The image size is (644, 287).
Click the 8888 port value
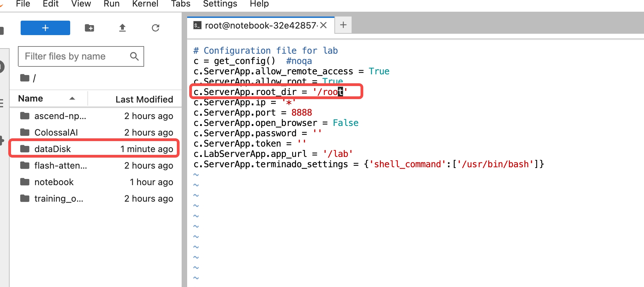302,113
